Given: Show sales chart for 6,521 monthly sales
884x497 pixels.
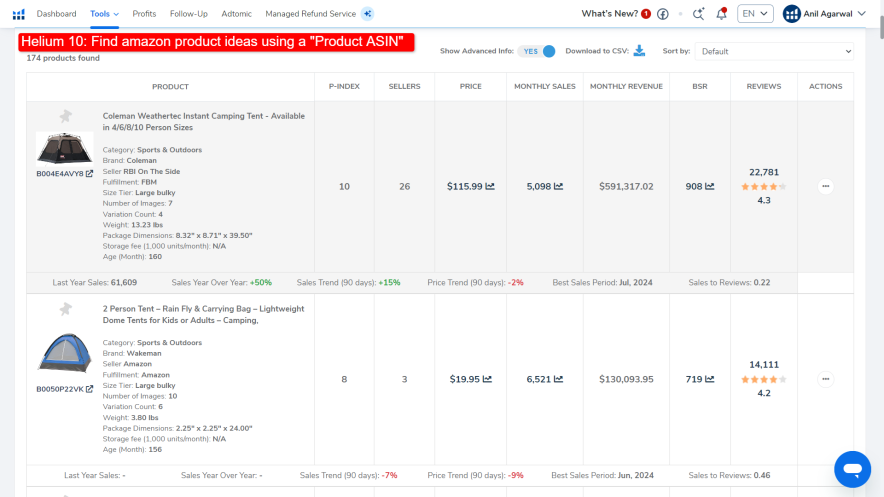Looking at the screenshot, I should coord(558,379).
